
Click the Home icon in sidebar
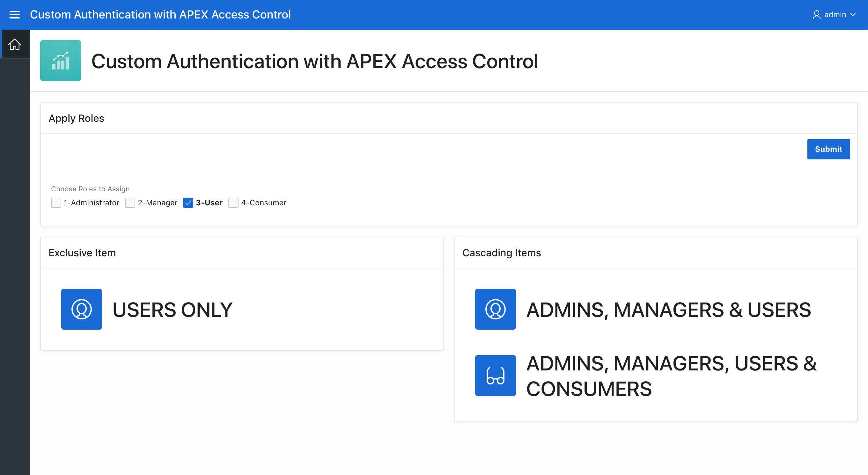pyautogui.click(x=14, y=44)
